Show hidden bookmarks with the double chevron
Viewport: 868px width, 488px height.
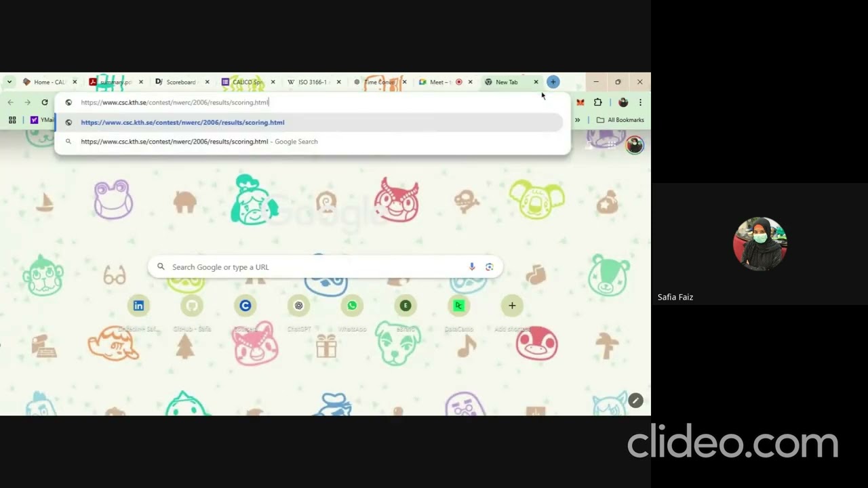pos(578,120)
